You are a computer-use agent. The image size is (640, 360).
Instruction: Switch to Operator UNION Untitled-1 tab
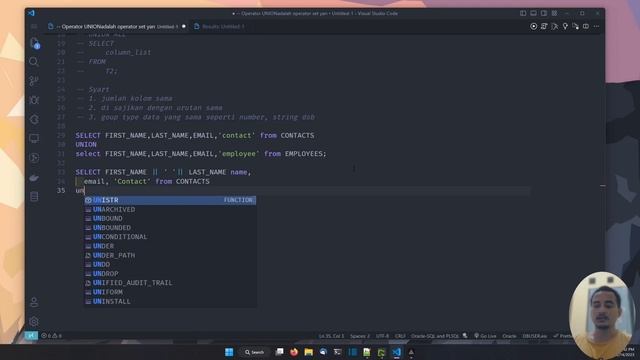coord(117,27)
